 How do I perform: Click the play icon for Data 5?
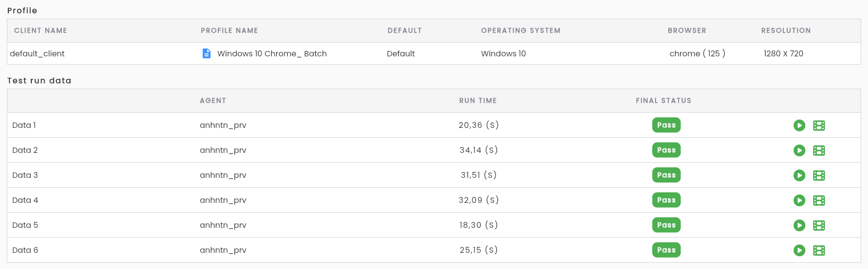(x=799, y=225)
